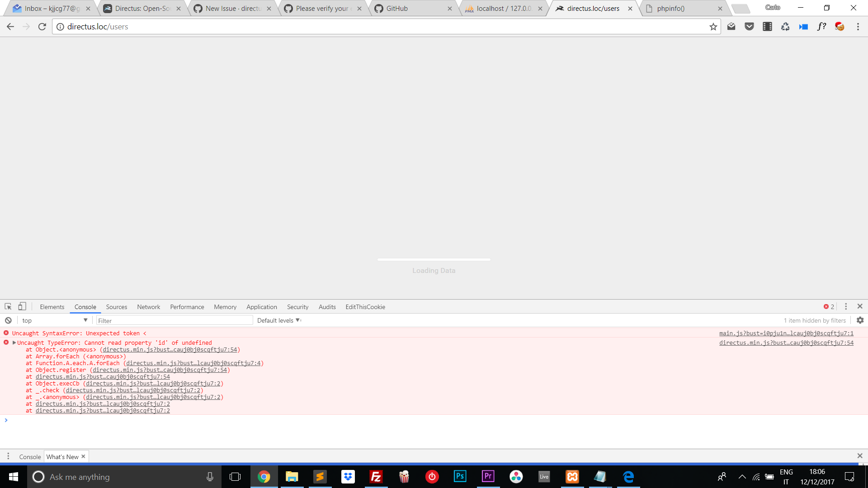Click '1 item hidden by filters'
This screenshot has height=488, width=868.
[814, 320]
